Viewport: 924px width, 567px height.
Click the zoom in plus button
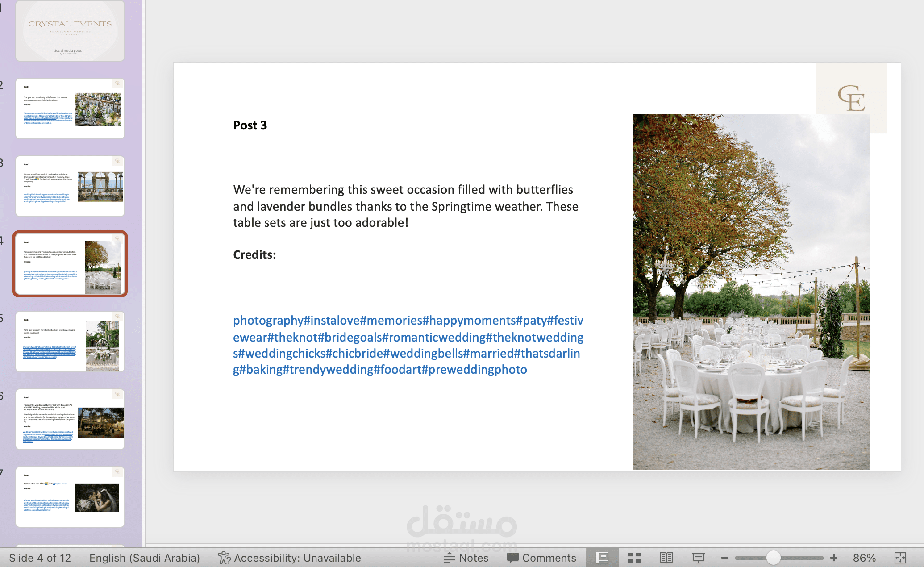[x=833, y=558]
